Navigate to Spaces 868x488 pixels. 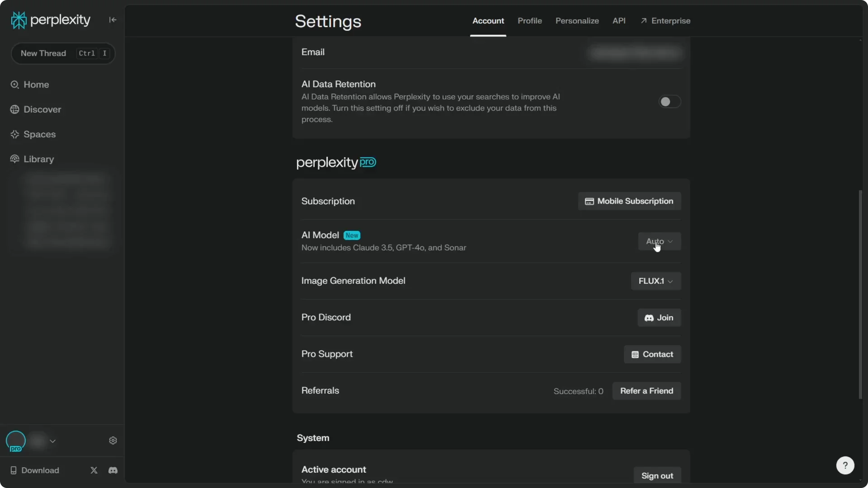coord(39,134)
